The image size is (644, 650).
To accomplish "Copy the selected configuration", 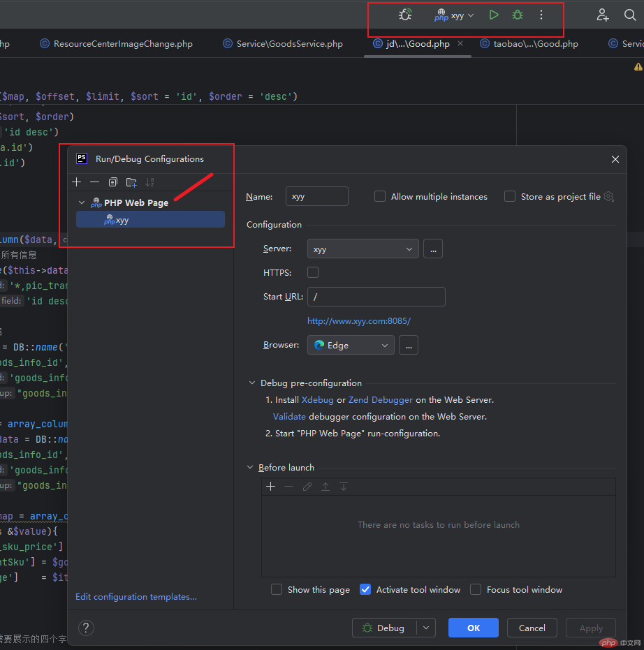I will [x=112, y=182].
